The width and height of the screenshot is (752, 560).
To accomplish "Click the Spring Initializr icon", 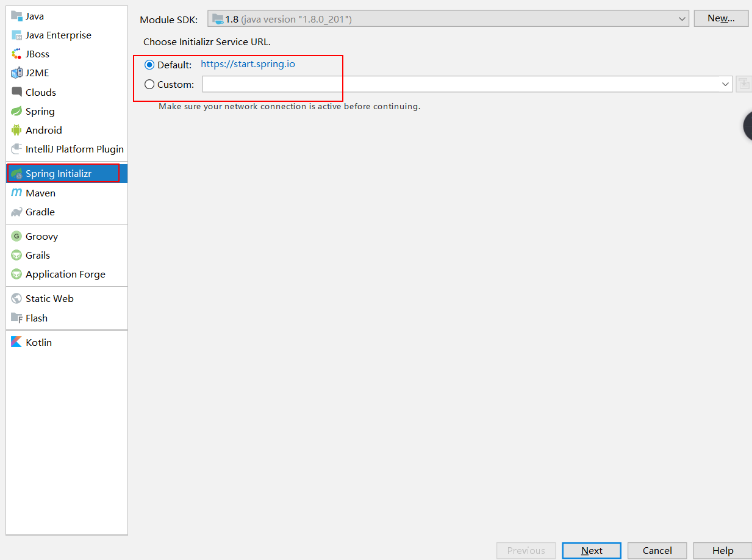I will (x=16, y=174).
